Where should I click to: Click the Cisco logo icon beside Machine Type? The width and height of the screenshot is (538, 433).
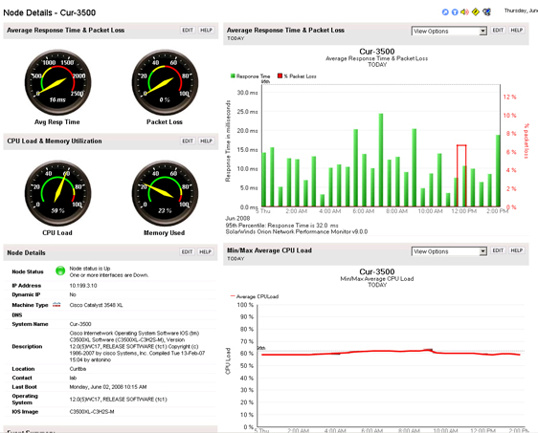57,305
